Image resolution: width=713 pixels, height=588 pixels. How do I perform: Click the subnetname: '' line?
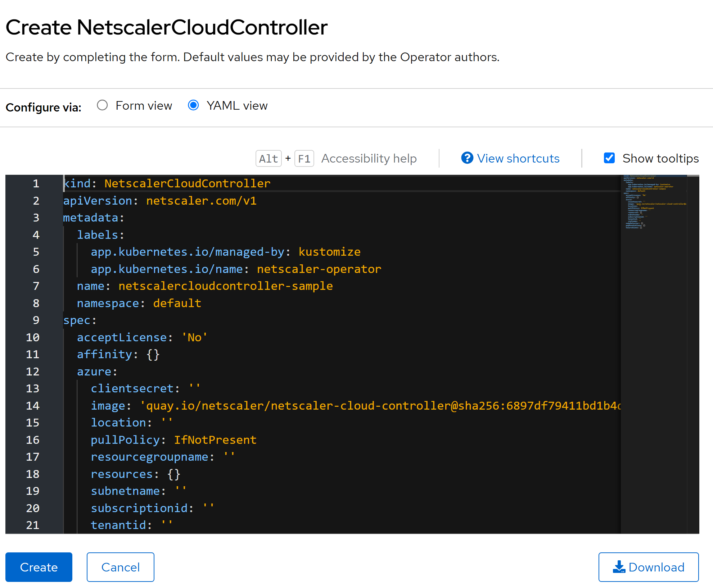[x=139, y=491]
